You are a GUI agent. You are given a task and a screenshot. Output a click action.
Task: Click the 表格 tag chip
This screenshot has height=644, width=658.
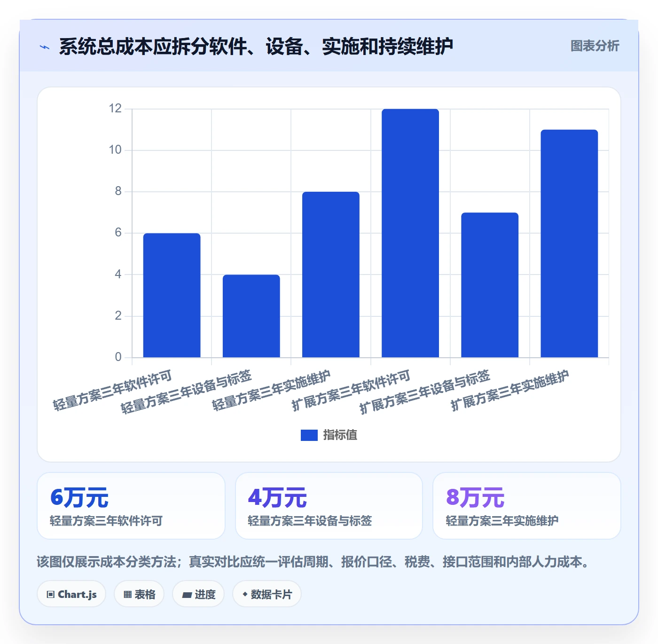click(x=139, y=594)
